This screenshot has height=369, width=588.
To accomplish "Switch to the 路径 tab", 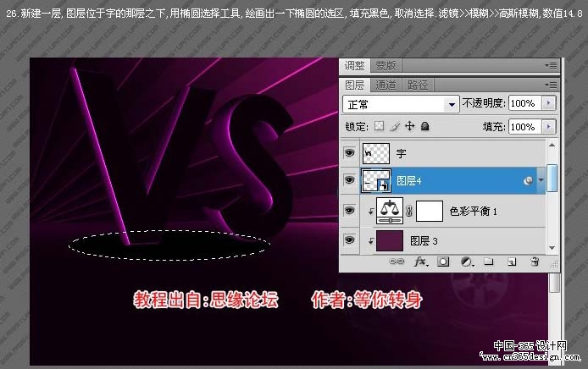I will (x=418, y=85).
